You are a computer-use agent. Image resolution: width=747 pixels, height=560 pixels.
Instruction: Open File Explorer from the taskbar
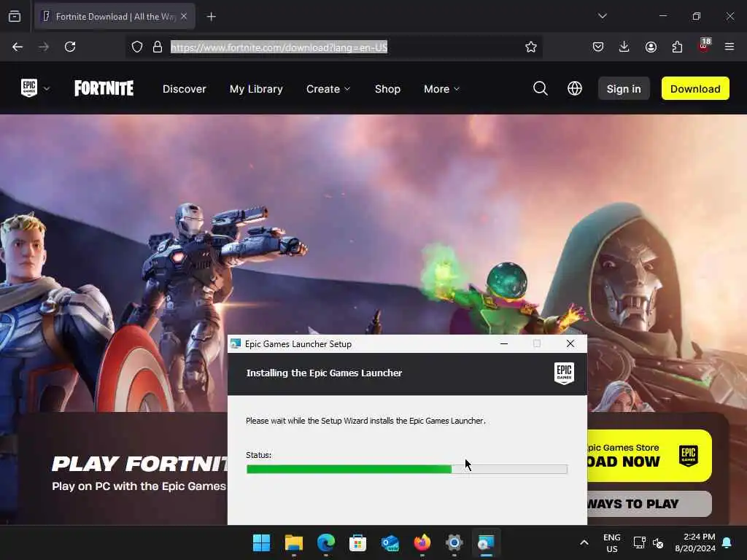point(294,542)
